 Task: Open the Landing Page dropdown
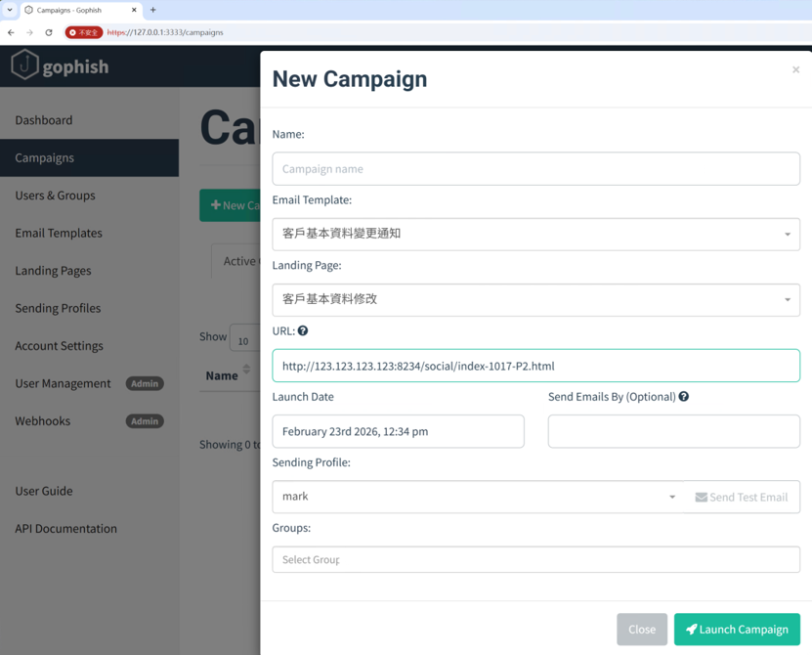pos(536,299)
